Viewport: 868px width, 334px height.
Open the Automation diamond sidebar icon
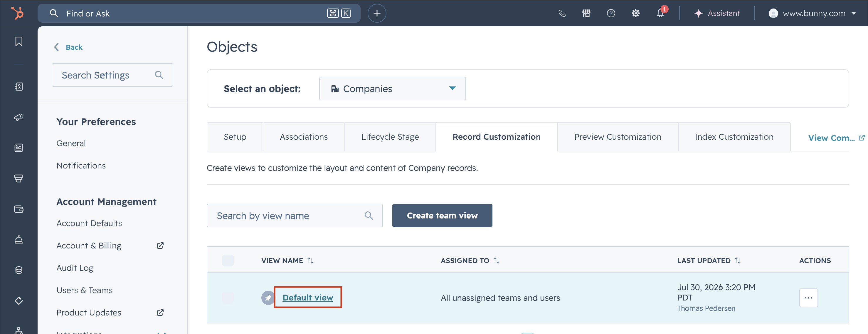coord(19,300)
